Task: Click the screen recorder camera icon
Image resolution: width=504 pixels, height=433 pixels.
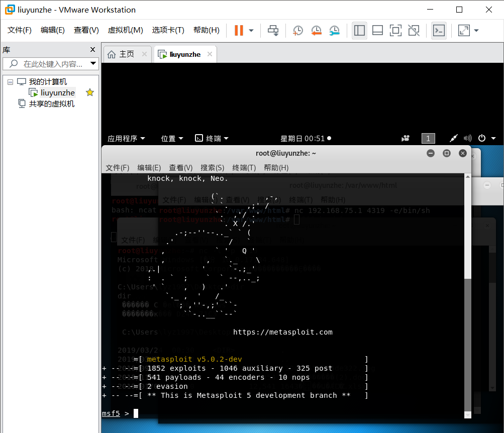Action: tap(406, 139)
